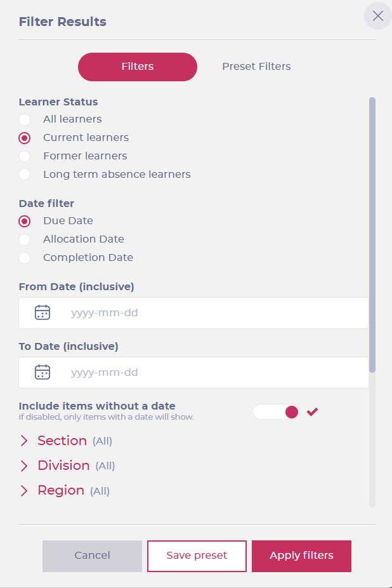Click the calendar icon in To Date
The image size is (392, 588).
click(x=42, y=372)
